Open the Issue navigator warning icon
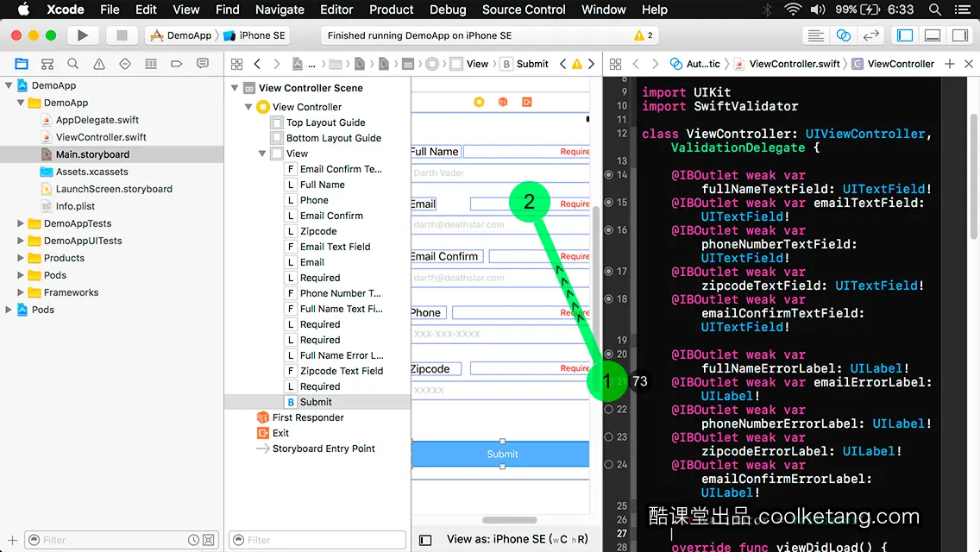The height and width of the screenshot is (552, 980). (x=98, y=64)
